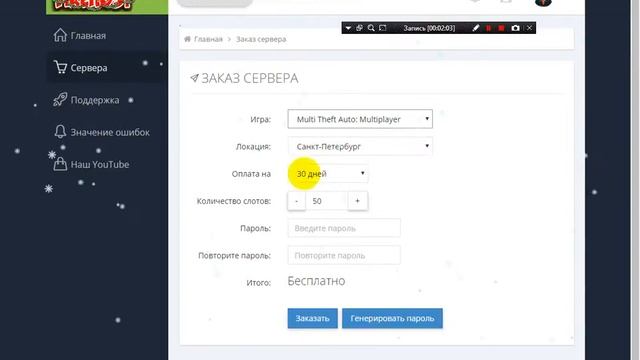Stop the recording with red square button
640x360 pixels.
coord(502,28)
